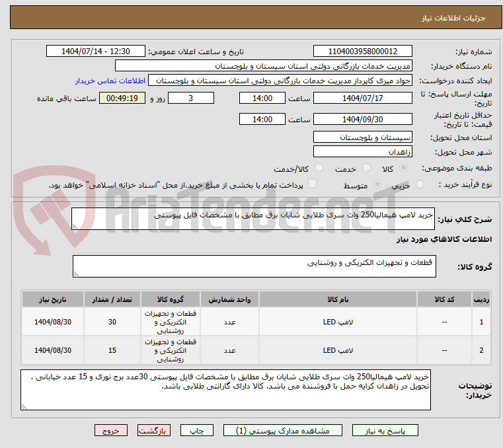This screenshot has height=448, width=503.
Task: Click the تعداد / مقدار column header
Action: tap(112, 299)
